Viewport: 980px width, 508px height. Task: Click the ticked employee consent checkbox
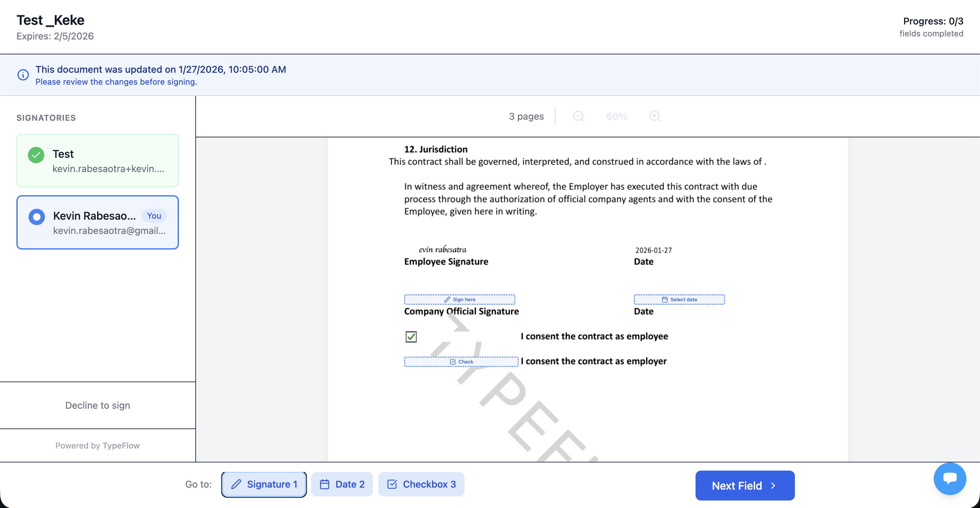(411, 337)
